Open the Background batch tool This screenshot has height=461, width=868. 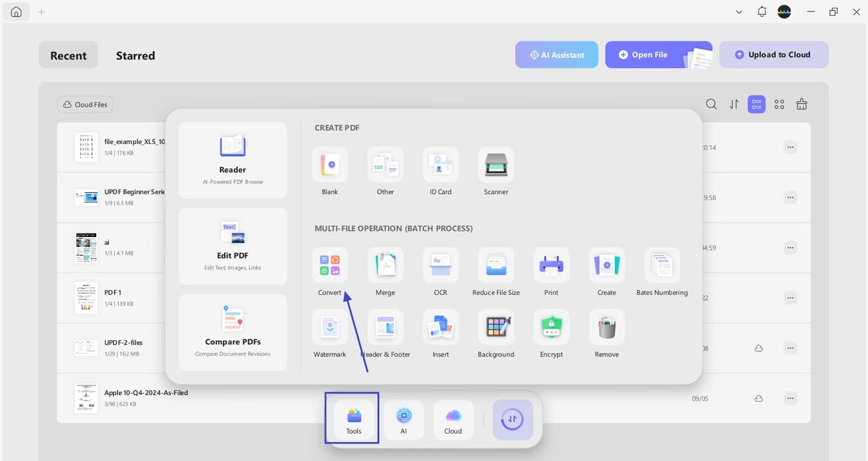(496, 327)
